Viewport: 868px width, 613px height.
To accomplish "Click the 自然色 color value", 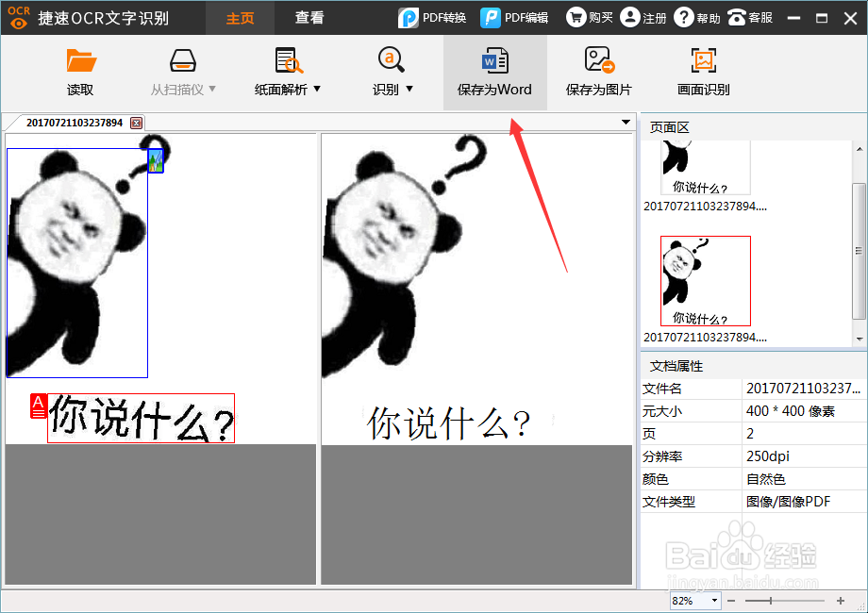I will (766, 479).
